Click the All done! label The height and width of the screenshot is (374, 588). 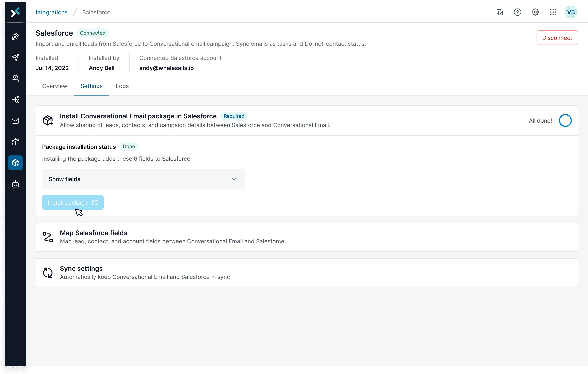pyautogui.click(x=540, y=121)
